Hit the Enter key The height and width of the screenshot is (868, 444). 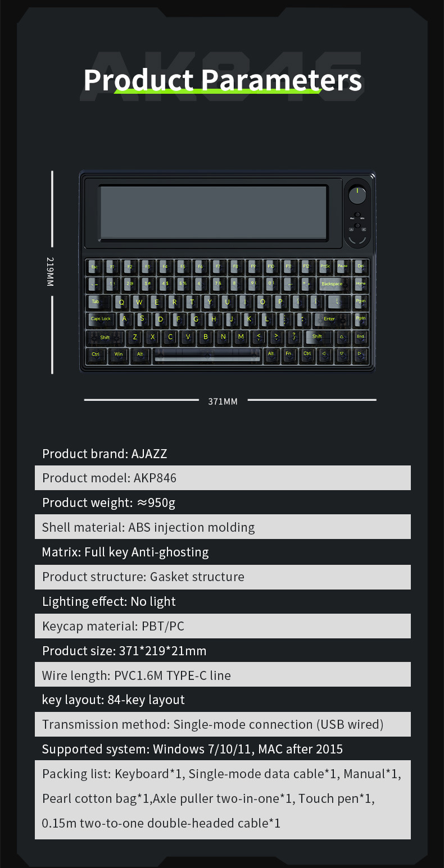click(x=329, y=319)
